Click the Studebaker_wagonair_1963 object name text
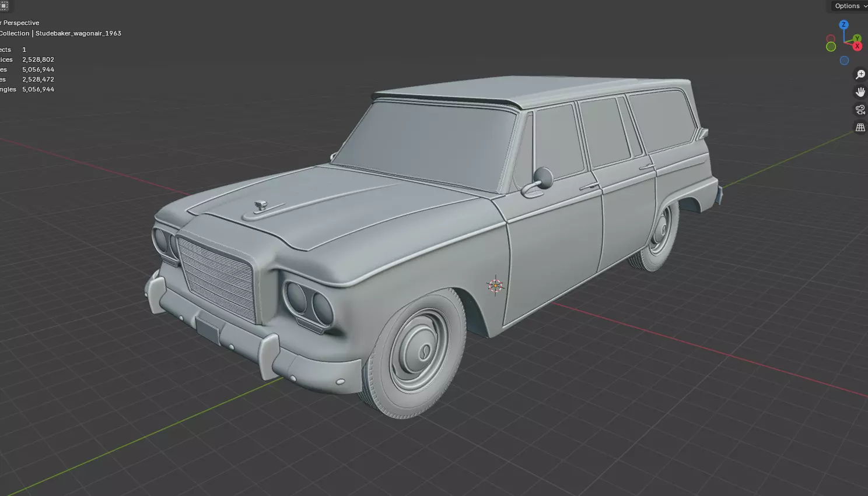 [78, 33]
